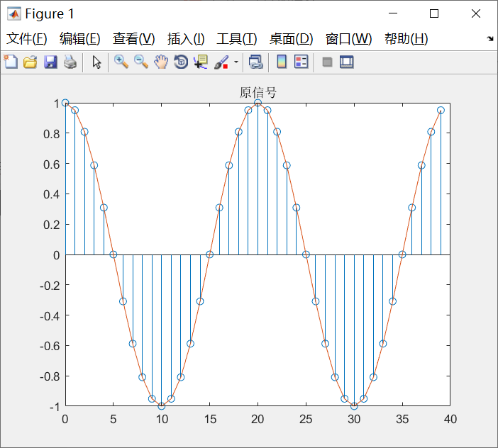Click the y-axis label 0.4
The height and width of the screenshot is (448, 498).
click(52, 194)
